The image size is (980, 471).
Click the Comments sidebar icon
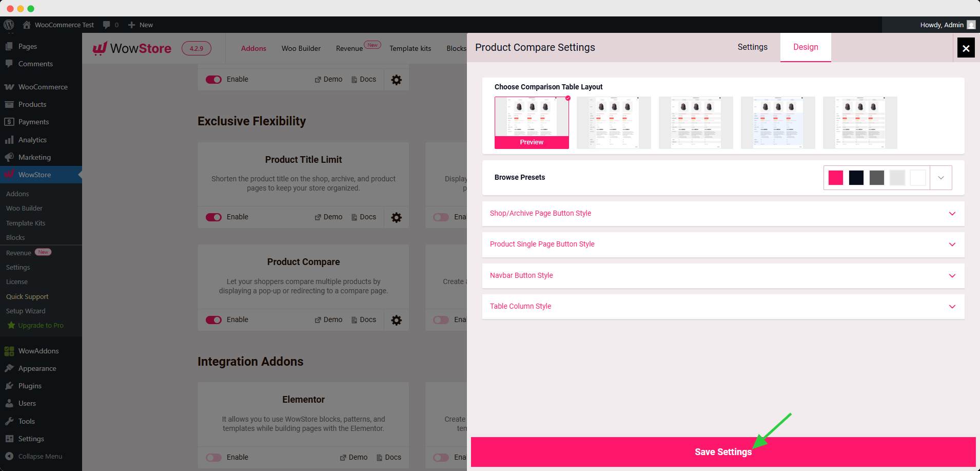(x=9, y=64)
